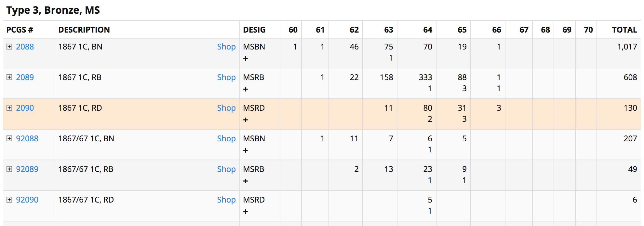Open PCGS number 2088 link
Image resolution: width=644 pixels, height=226 pixels.
25,47
